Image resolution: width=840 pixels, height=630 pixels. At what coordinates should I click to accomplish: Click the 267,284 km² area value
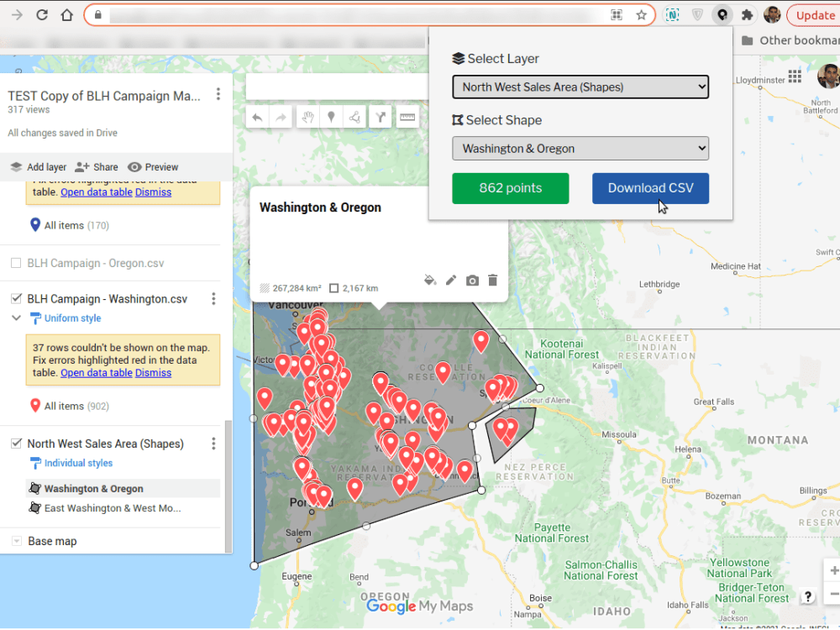click(x=297, y=288)
